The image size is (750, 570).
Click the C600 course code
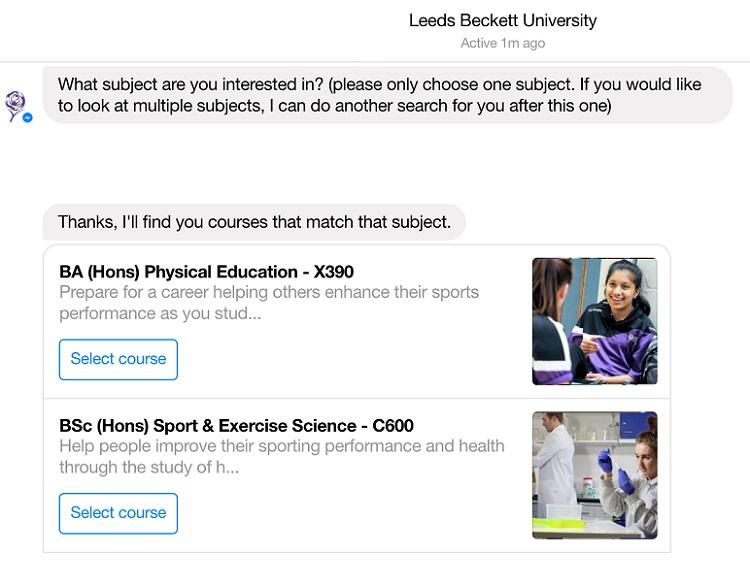coord(393,425)
